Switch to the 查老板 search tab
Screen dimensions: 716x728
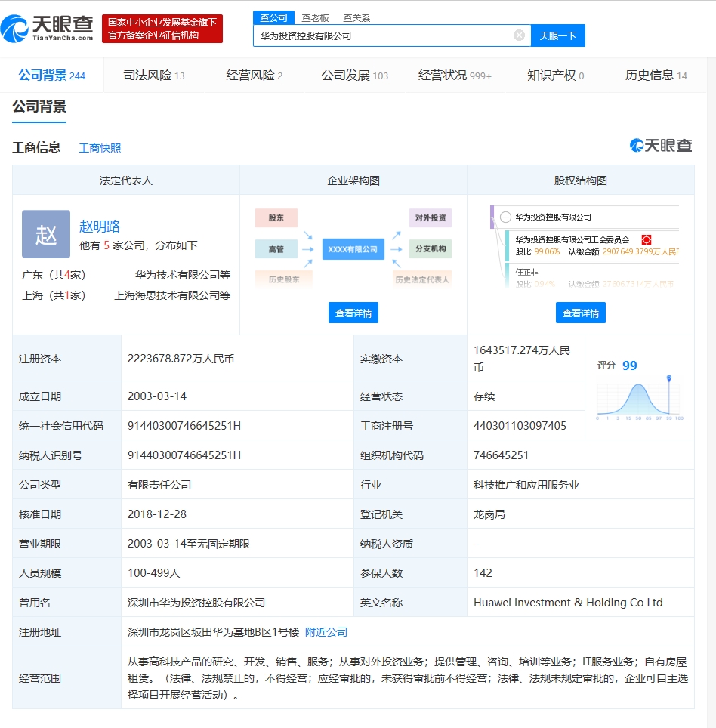pos(315,17)
